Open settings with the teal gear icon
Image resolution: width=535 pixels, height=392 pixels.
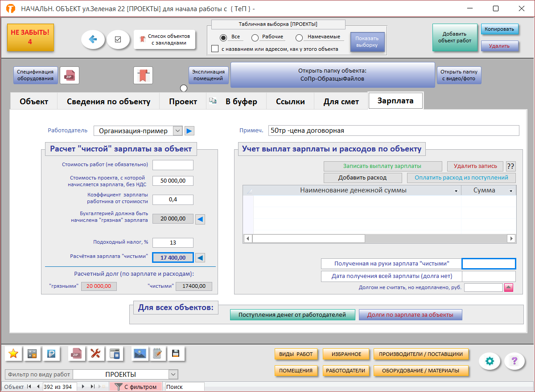(490, 361)
